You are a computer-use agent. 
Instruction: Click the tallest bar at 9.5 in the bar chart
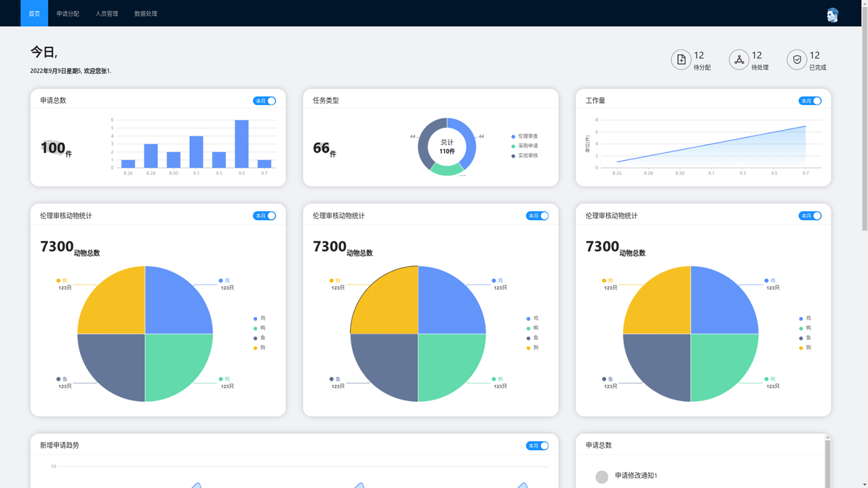coord(241,144)
